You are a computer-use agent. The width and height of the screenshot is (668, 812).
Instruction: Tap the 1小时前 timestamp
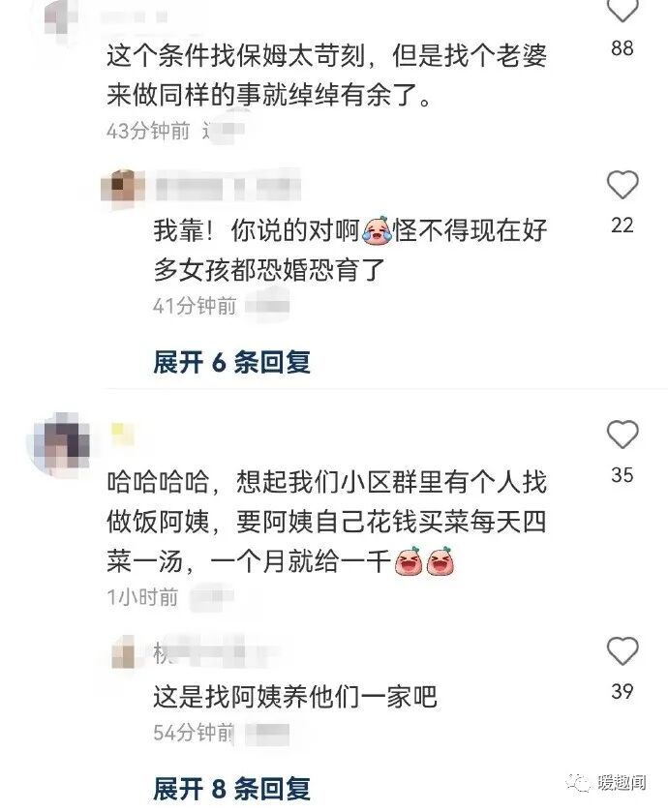(x=142, y=597)
